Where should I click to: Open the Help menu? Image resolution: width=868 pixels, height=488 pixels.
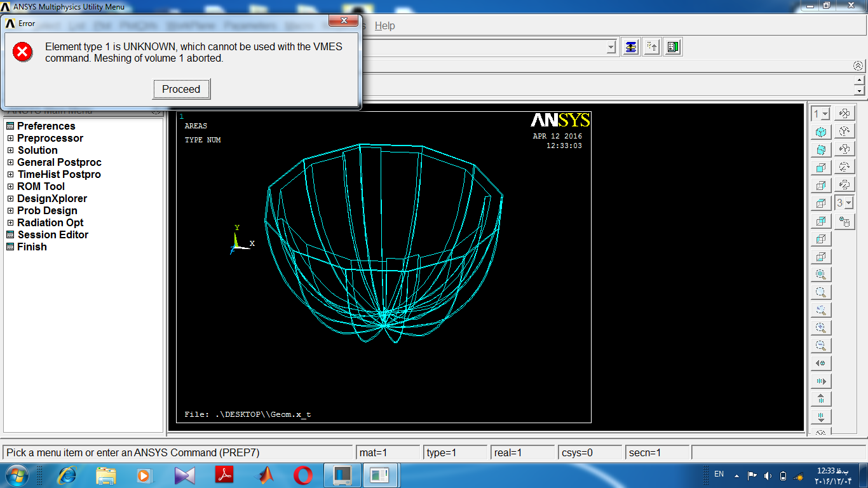[x=384, y=25]
